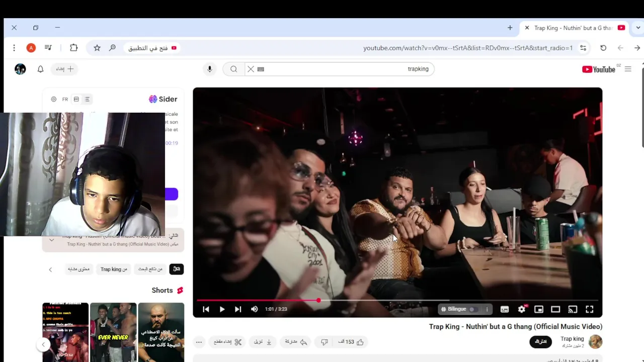Viewport: 644px width, 362px height.
Task: Open the 'EVER NEVER' Short thumbnail
Action: click(113, 332)
